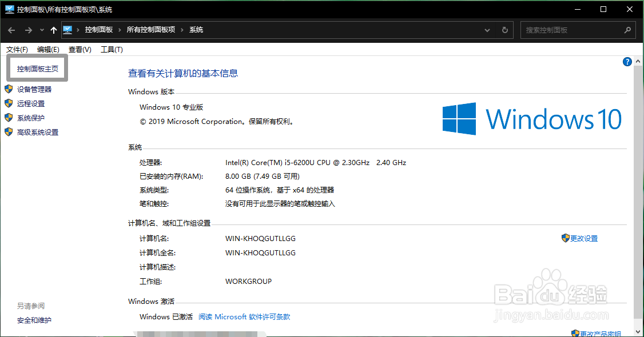Open the recent locations dropdown arrow
The height and width of the screenshot is (337, 644).
coord(42,30)
